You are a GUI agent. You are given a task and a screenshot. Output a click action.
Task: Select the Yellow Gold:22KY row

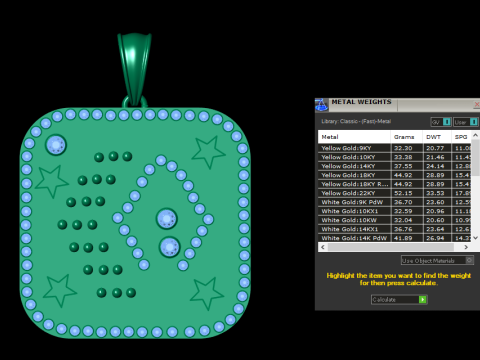[395, 193]
